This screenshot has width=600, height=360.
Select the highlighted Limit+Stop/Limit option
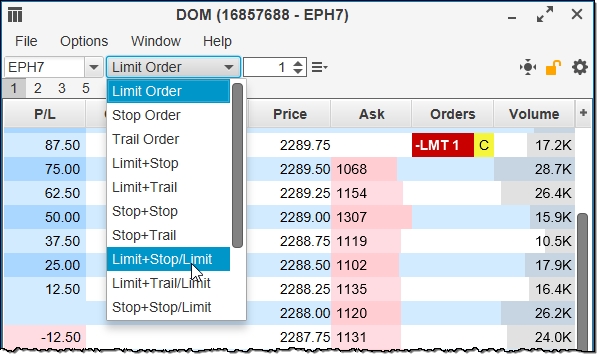tap(168, 259)
